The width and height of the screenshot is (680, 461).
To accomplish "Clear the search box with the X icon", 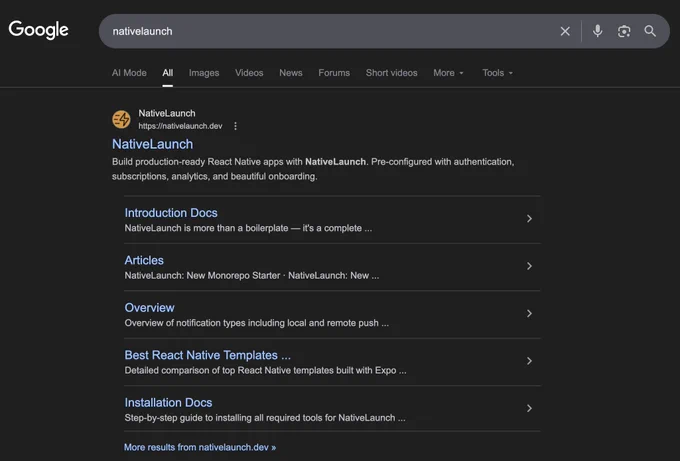I will click(x=565, y=31).
